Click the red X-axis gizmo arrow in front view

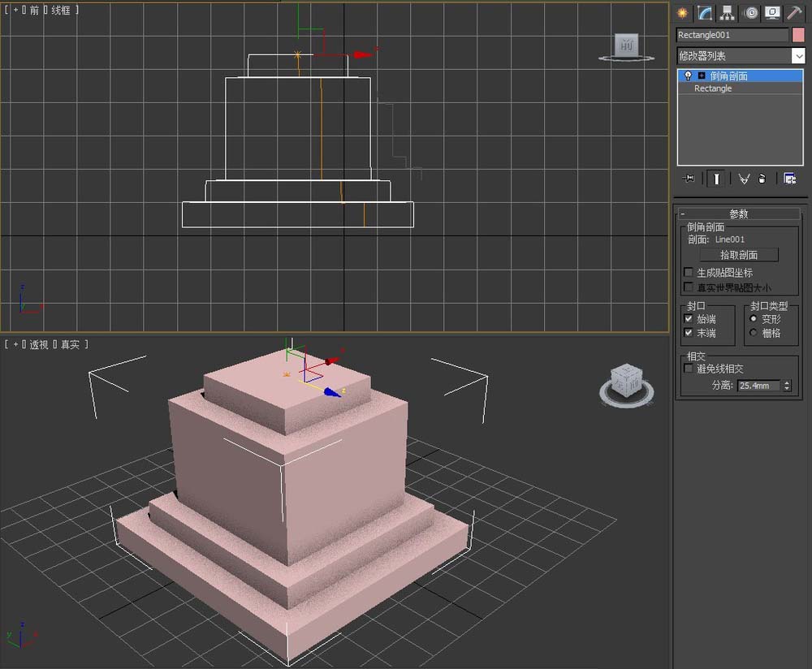click(361, 54)
